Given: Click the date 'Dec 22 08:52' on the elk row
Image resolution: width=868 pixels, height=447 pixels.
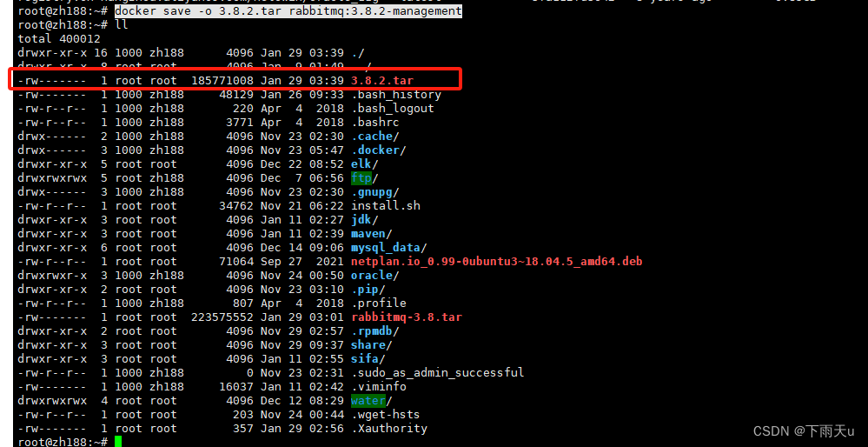Looking at the screenshot, I should pyautogui.click(x=302, y=164).
